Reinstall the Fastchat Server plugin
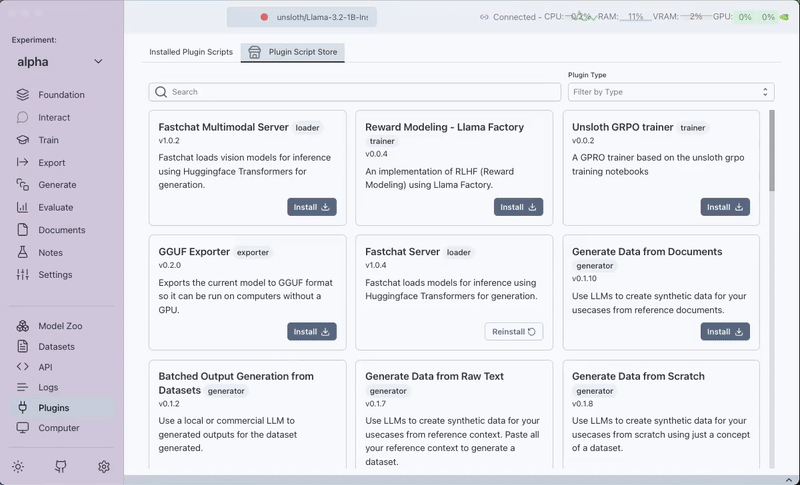Image resolution: width=800 pixels, height=485 pixels. click(514, 331)
